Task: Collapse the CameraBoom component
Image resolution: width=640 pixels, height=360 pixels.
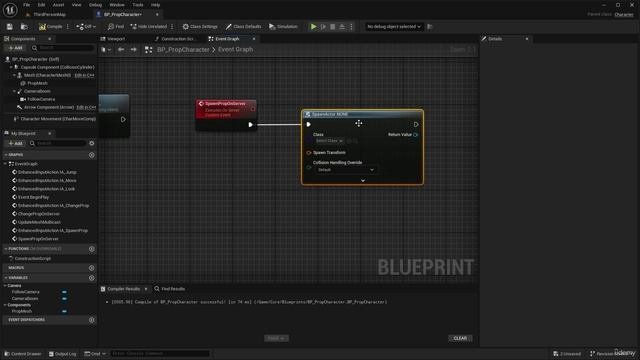Action: (x=14, y=91)
